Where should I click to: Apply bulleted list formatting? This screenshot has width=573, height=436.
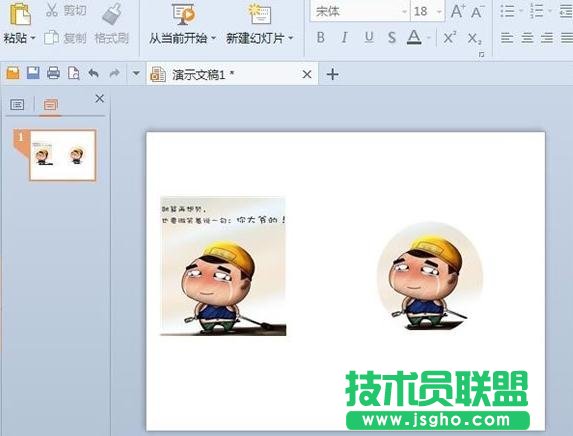point(508,11)
